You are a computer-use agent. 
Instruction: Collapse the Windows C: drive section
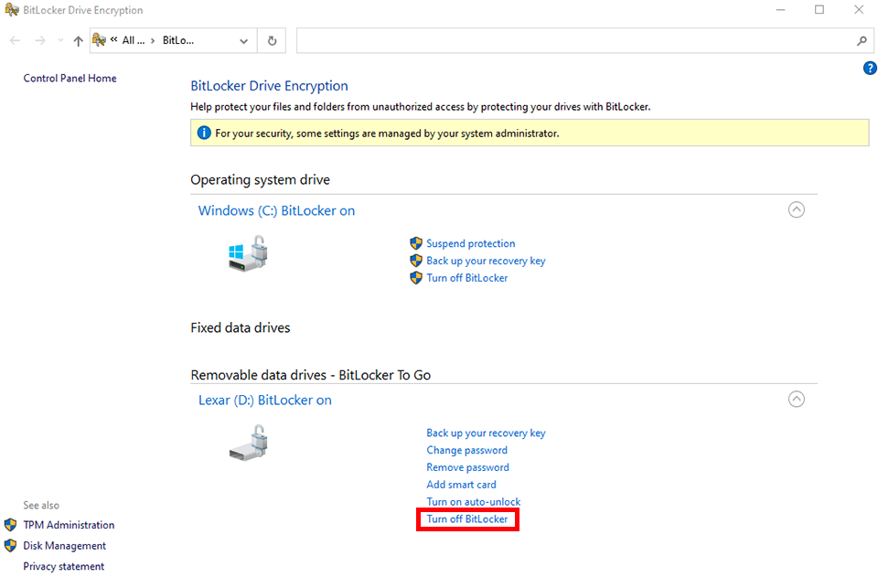pyautogui.click(x=796, y=209)
